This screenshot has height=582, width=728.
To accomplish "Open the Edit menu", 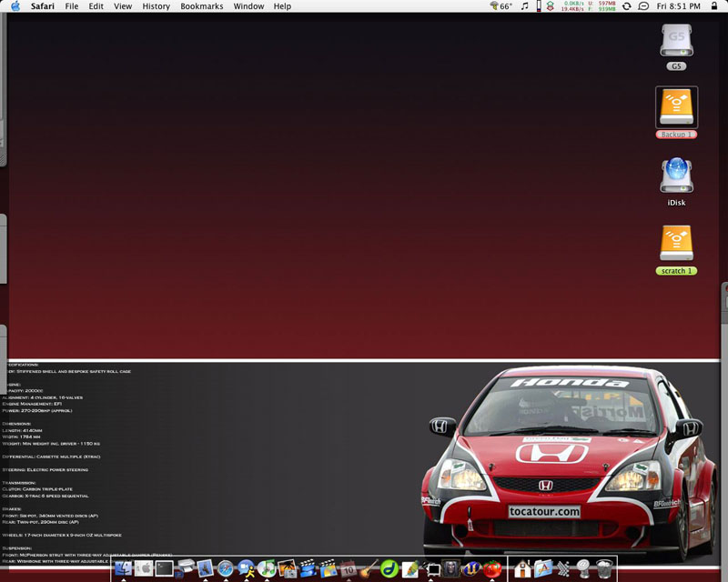I will click(x=96, y=6).
